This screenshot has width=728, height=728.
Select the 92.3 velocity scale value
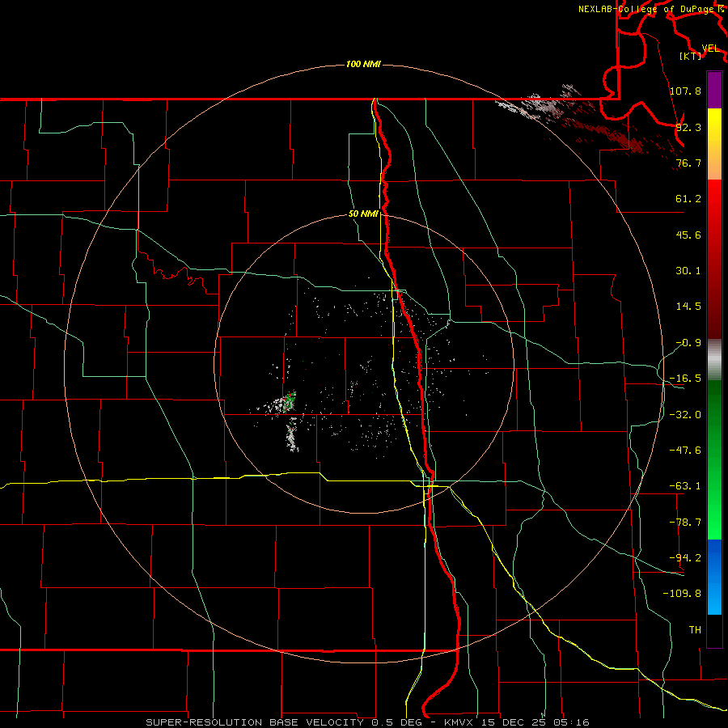tap(688, 127)
